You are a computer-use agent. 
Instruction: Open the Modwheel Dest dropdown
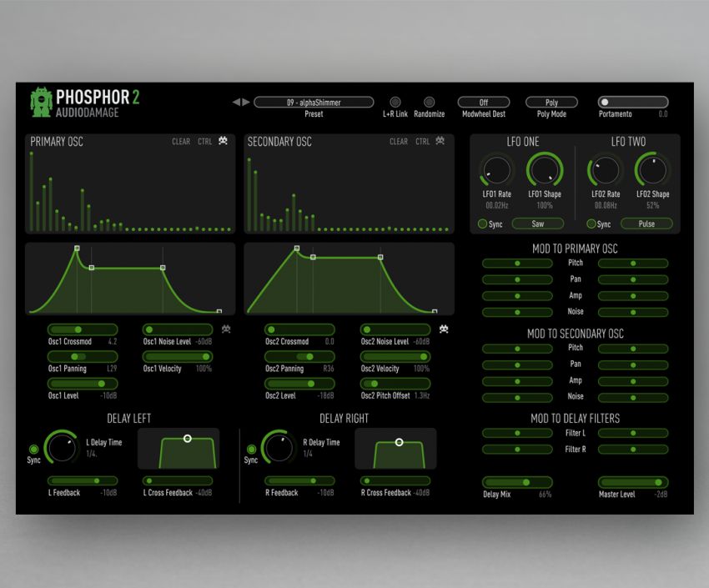[x=484, y=102]
